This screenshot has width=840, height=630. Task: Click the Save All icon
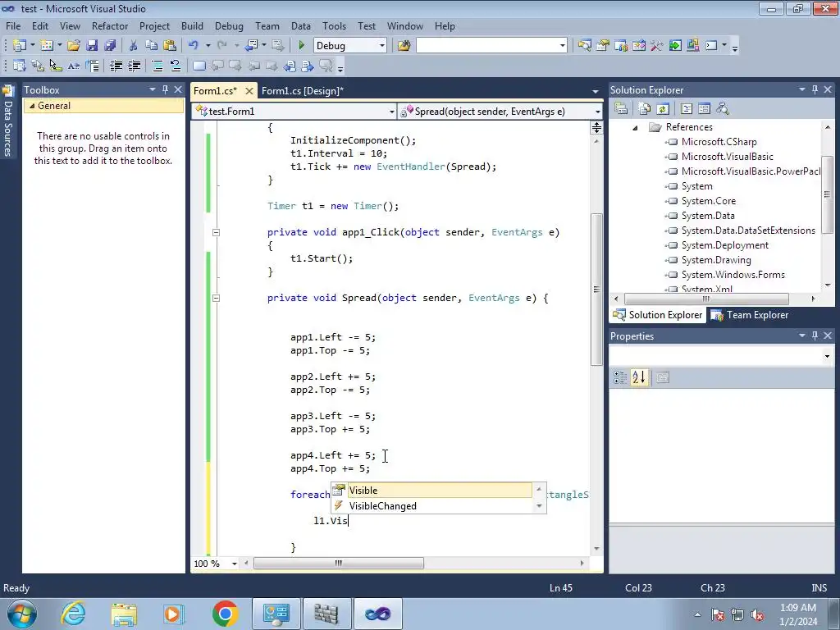(x=111, y=46)
